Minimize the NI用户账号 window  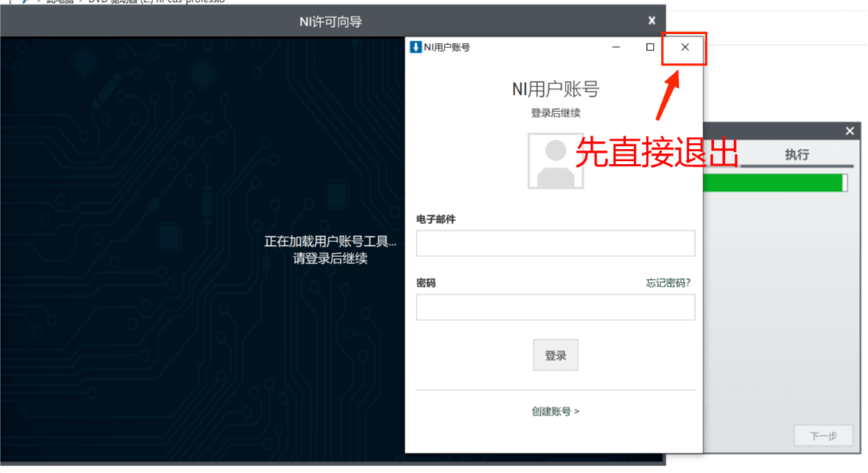click(x=615, y=47)
